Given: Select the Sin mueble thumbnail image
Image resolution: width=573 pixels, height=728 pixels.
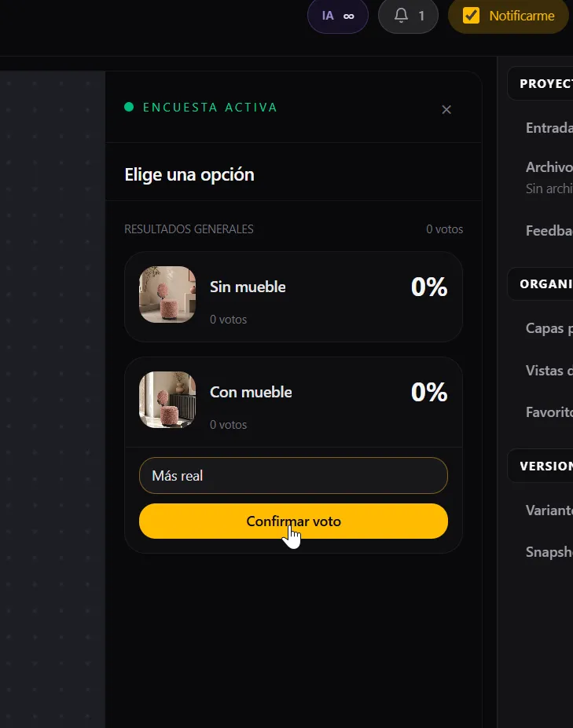Looking at the screenshot, I should pyautogui.click(x=167, y=294).
